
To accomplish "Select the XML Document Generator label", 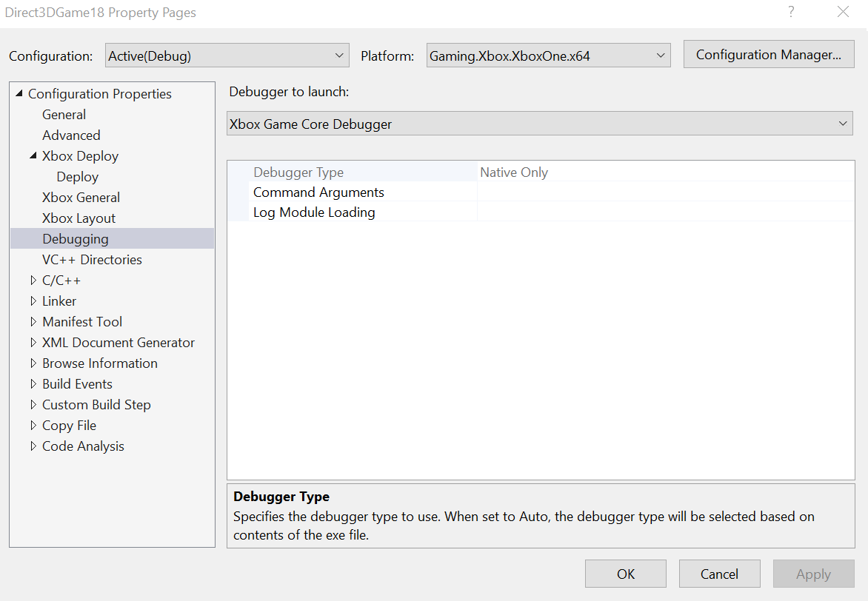I will 118,343.
